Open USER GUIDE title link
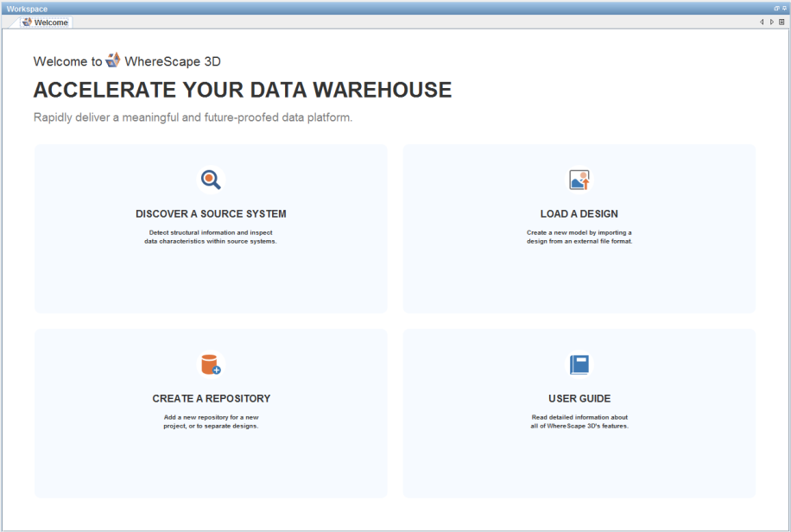791x532 pixels. point(579,398)
